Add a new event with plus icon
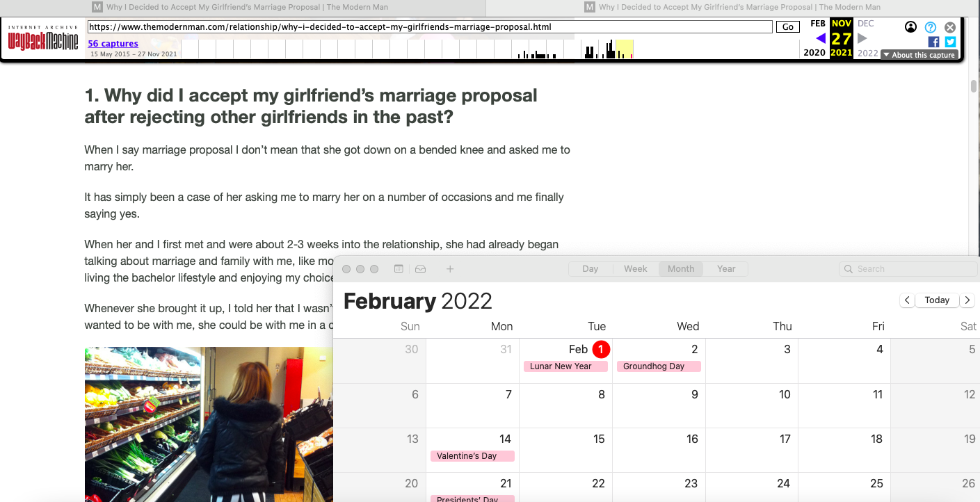Screen dimensions: 980x502 click(450, 269)
